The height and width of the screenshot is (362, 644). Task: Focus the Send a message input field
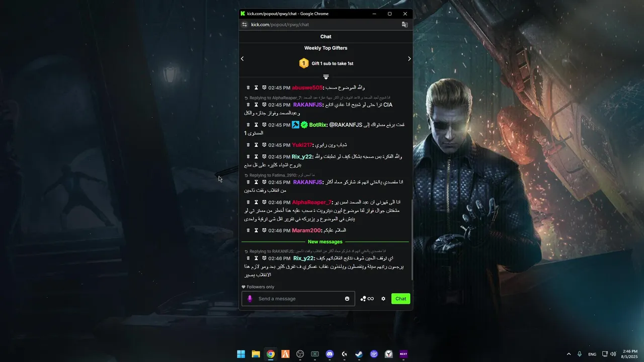coord(299,299)
